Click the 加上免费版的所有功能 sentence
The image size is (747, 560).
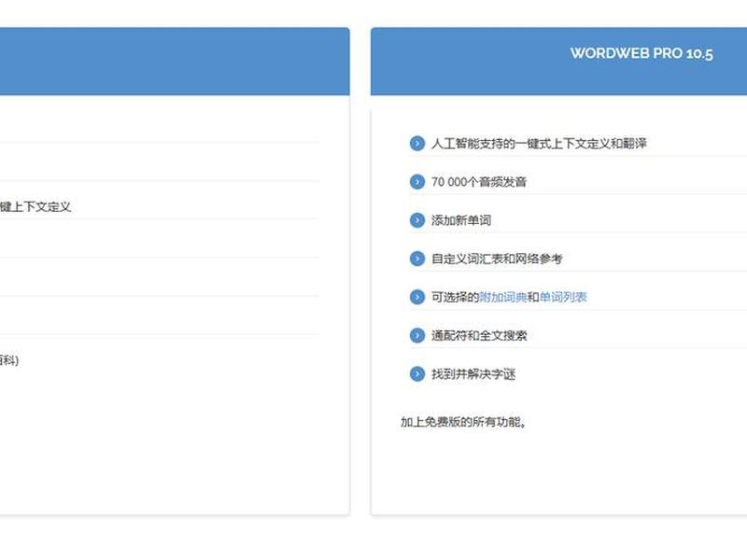coord(463,422)
